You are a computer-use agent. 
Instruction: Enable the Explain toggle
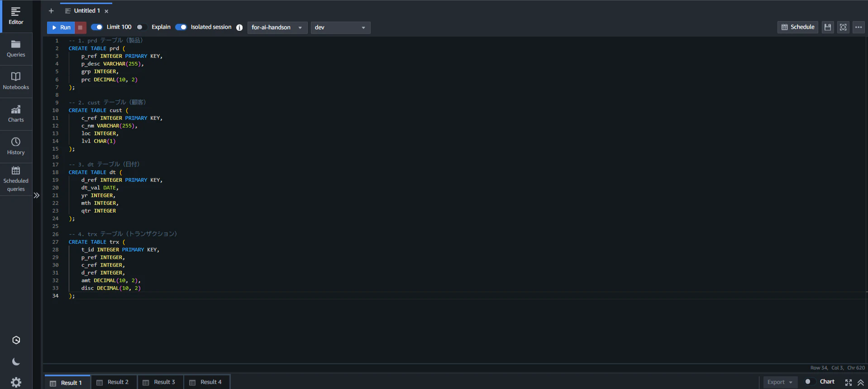[x=142, y=27]
